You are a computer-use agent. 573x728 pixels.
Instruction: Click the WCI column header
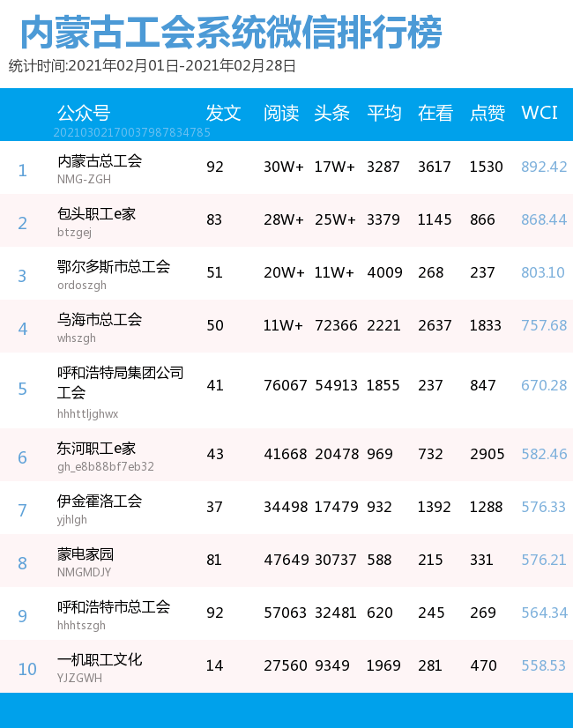tap(540, 113)
